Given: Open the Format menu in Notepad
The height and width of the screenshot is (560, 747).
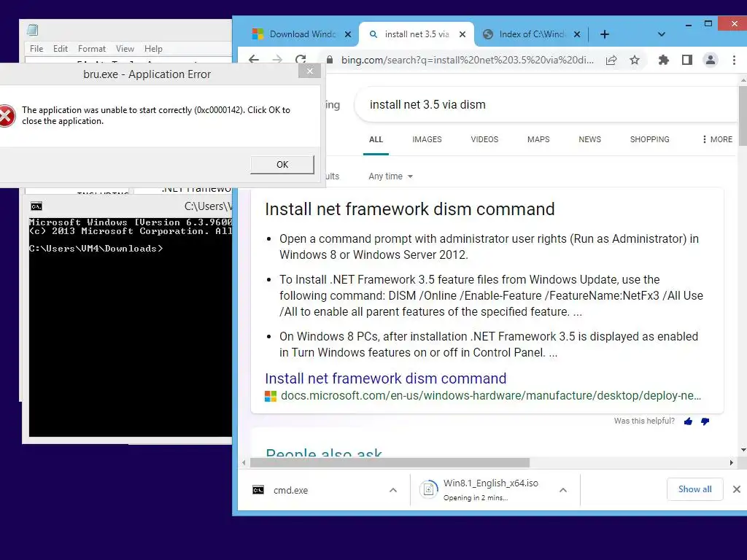Looking at the screenshot, I should pyautogui.click(x=91, y=49).
